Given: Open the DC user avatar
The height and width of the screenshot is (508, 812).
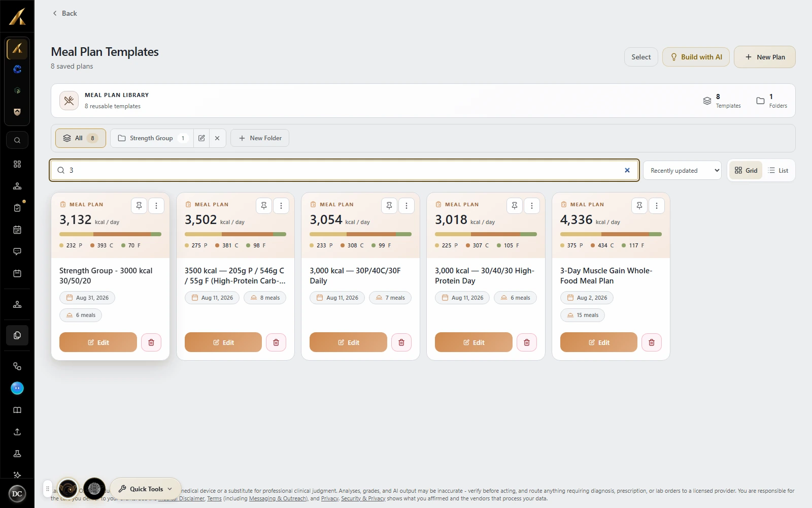Looking at the screenshot, I should (17, 494).
